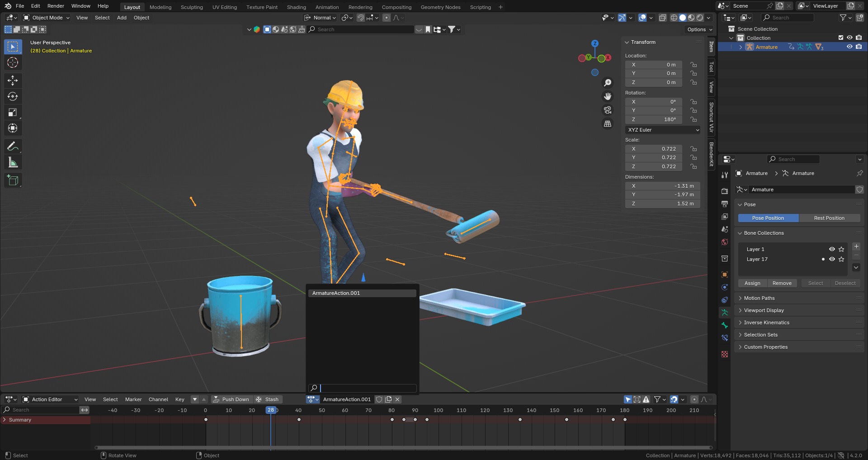Click Remove in Bone Collections

[x=782, y=283]
